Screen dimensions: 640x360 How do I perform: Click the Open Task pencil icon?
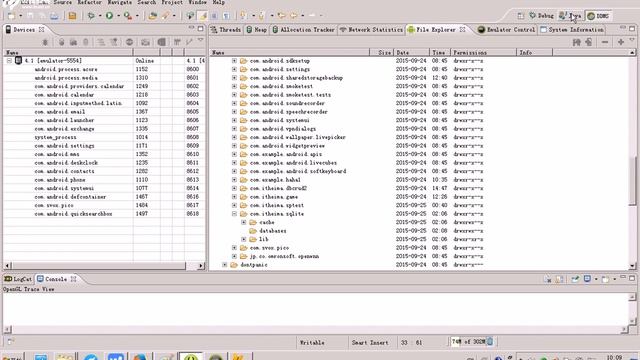(x=165, y=16)
